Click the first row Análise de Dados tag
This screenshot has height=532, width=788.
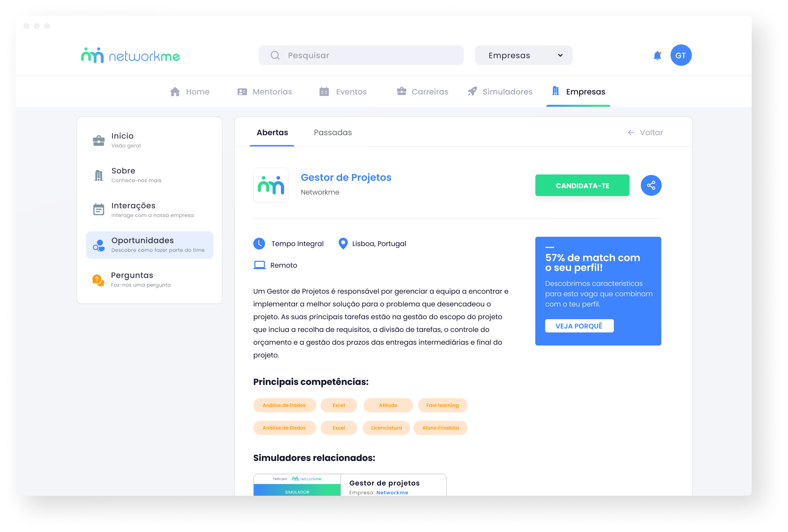pyautogui.click(x=284, y=405)
